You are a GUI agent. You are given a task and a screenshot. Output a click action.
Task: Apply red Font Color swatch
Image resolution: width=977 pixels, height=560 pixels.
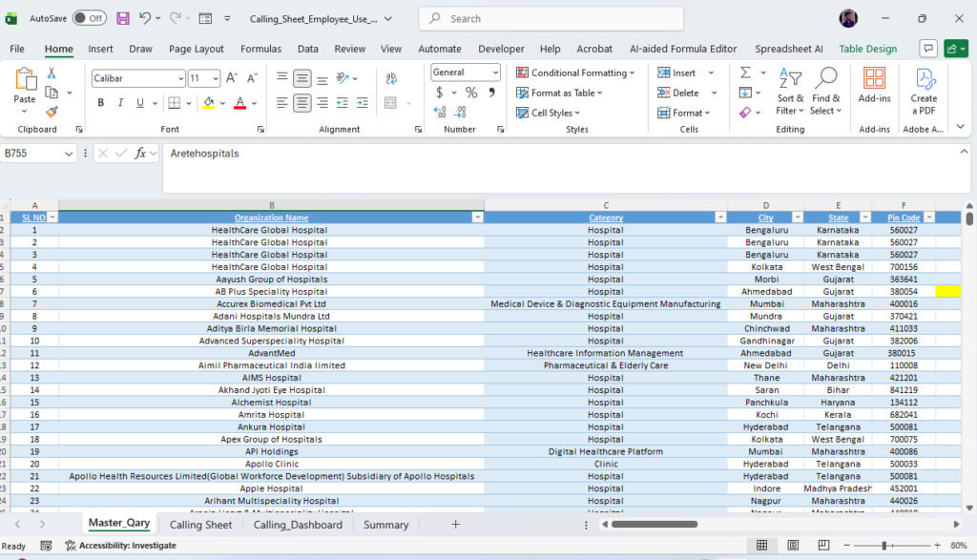click(239, 103)
